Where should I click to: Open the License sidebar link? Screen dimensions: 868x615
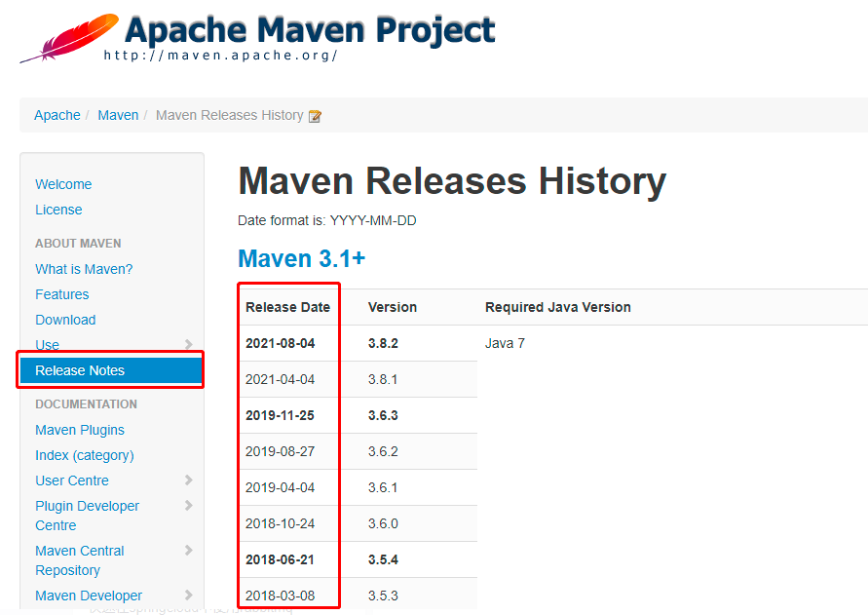[x=58, y=210]
